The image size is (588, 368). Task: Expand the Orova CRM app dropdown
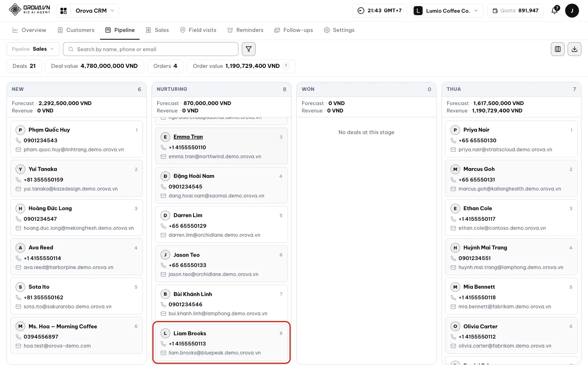tap(95, 11)
